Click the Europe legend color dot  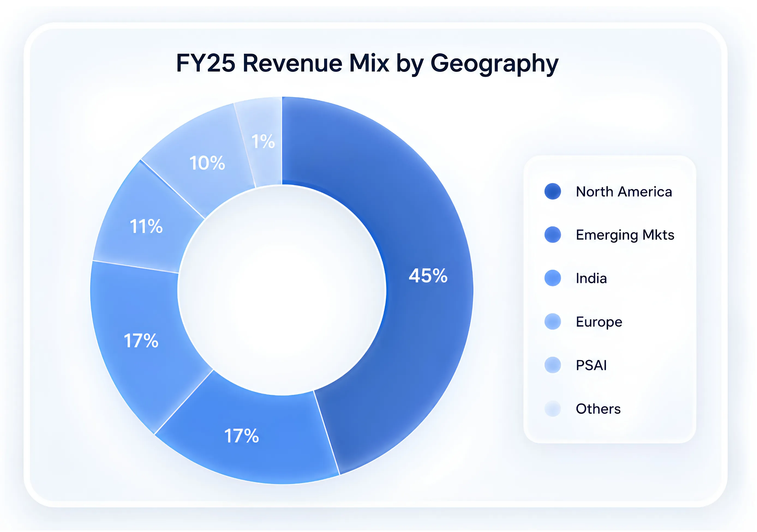(x=553, y=322)
